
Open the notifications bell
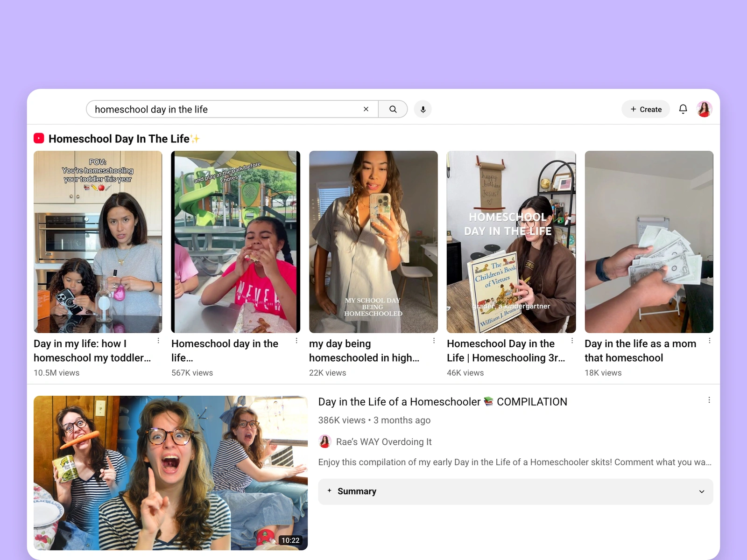[683, 109]
